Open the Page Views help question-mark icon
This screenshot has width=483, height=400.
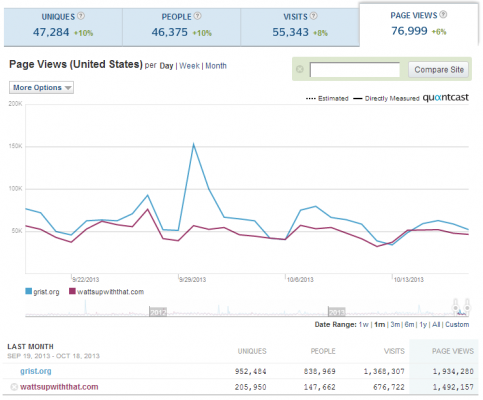coord(443,14)
